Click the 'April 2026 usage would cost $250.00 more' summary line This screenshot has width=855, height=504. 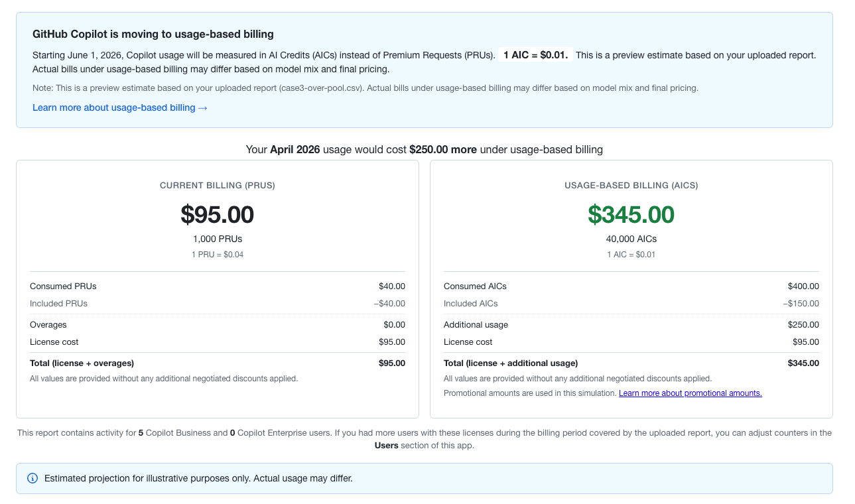click(x=425, y=149)
